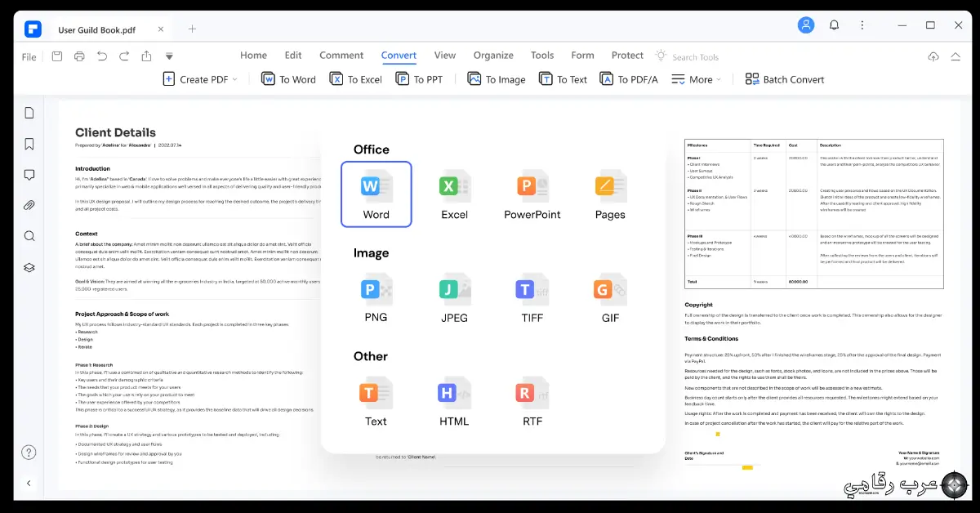Choose Excel as the output format
The height and width of the screenshot is (513, 980).
pos(454,194)
